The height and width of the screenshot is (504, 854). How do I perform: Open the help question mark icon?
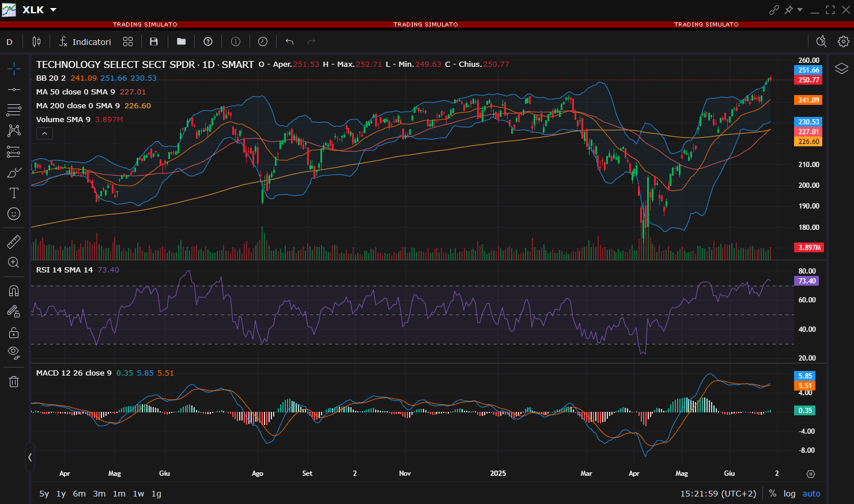pyautogui.click(x=208, y=41)
